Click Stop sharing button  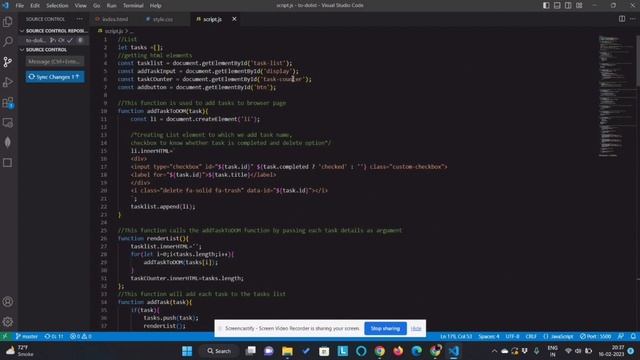coord(385,328)
